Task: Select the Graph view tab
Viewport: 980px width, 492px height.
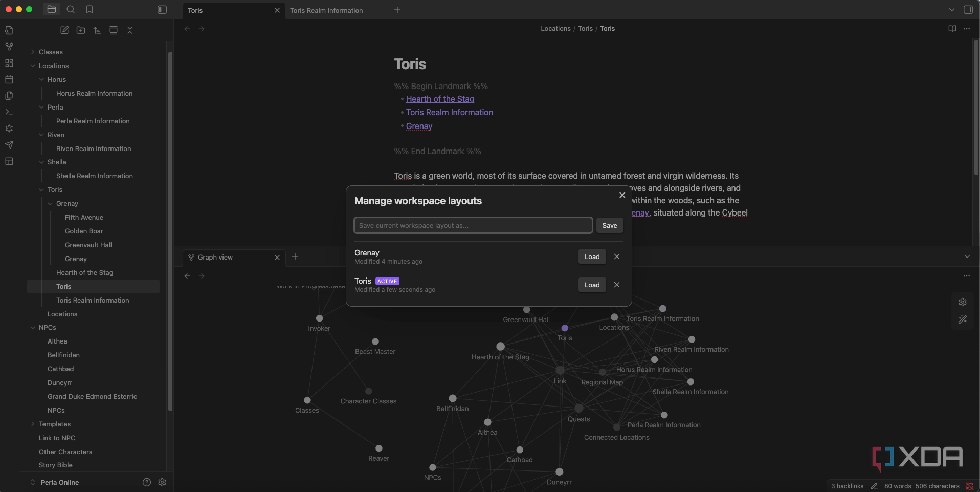Action: [x=215, y=257]
